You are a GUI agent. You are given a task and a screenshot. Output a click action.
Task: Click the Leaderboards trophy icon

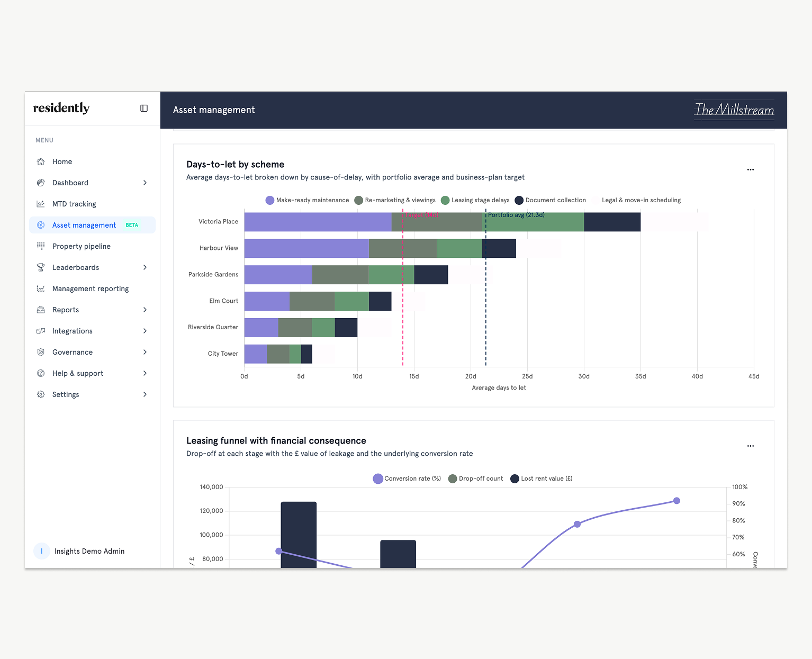pos(41,267)
